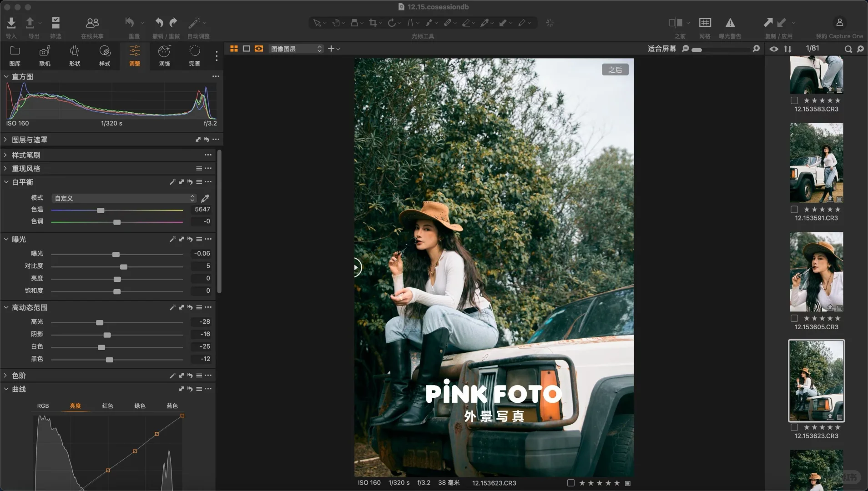The image size is (868, 491).
Task: Zoom out the viewer with magnifier minus
Action: (x=686, y=49)
